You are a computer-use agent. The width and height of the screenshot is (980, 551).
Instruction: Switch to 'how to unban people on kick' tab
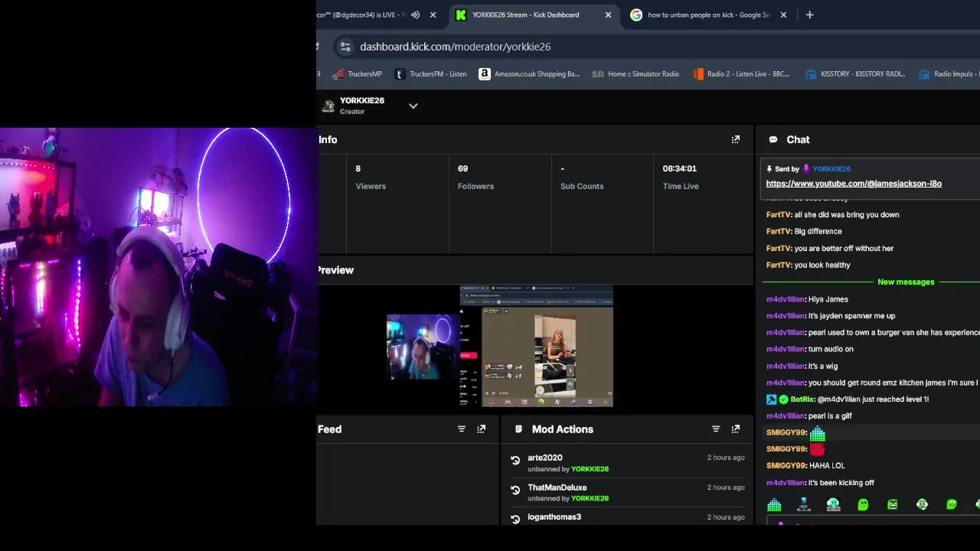[x=709, y=15]
